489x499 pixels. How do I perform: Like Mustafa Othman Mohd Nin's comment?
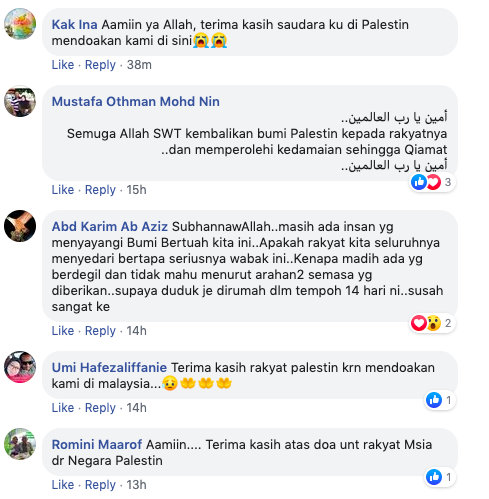(x=63, y=190)
